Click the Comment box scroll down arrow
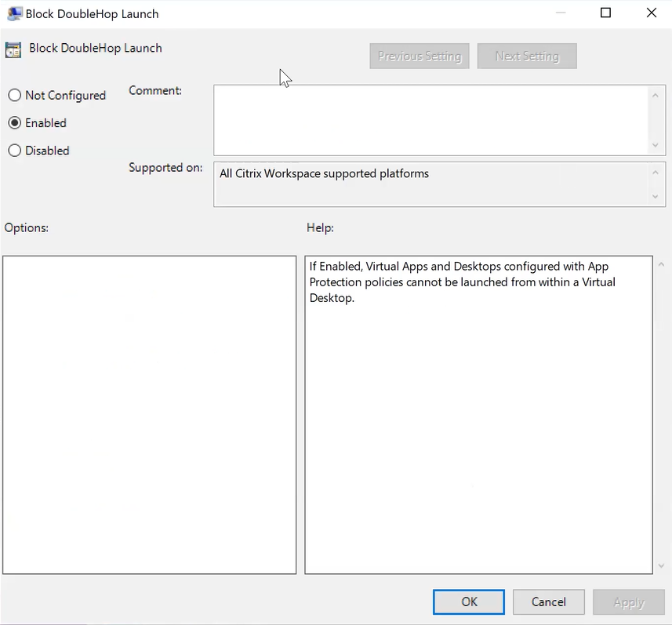Image resolution: width=672 pixels, height=625 pixels. (x=656, y=145)
